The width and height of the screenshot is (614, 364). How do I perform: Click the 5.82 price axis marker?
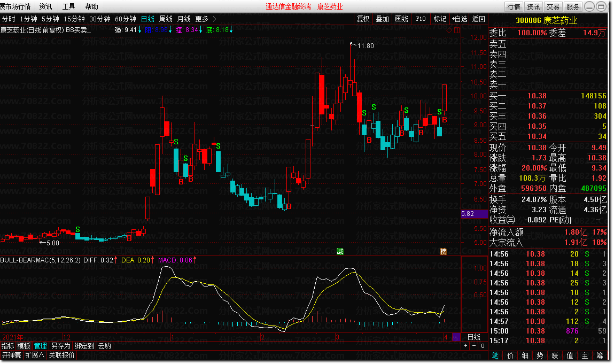pyautogui.click(x=474, y=214)
